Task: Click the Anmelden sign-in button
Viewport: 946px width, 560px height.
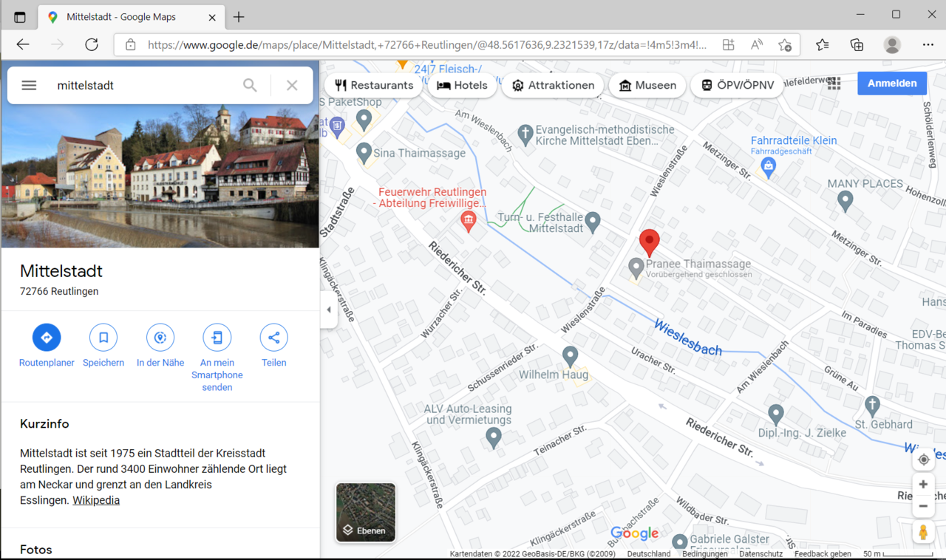Action: [x=892, y=83]
